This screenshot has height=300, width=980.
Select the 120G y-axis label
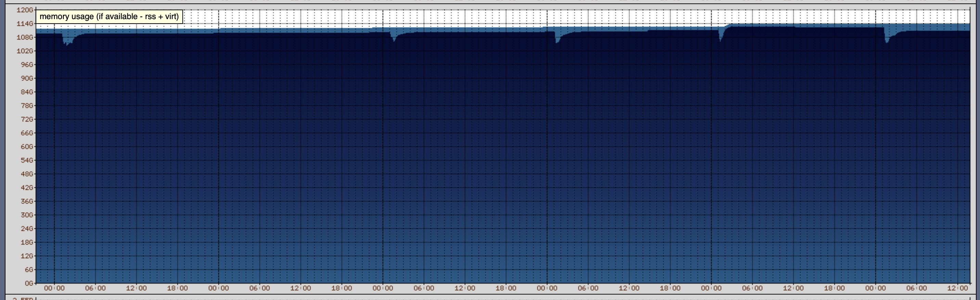coord(25,10)
